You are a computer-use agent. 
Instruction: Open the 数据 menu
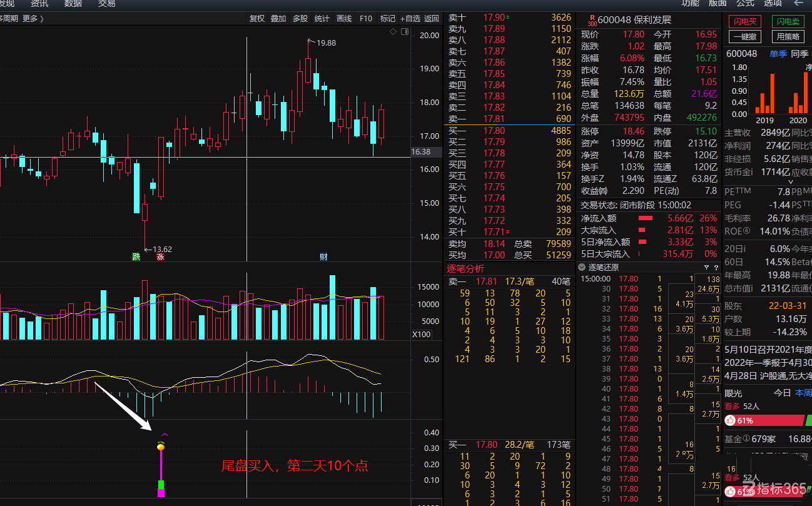click(x=73, y=4)
